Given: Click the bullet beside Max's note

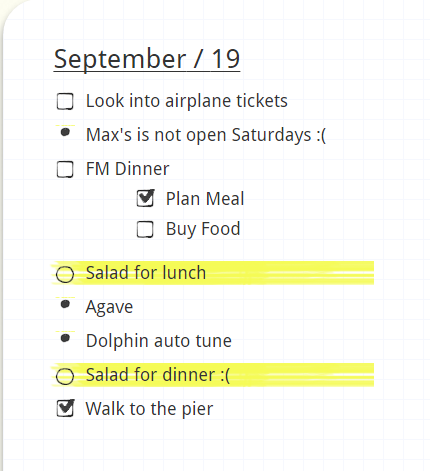Looking at the screenshot, I should point(65,132).
